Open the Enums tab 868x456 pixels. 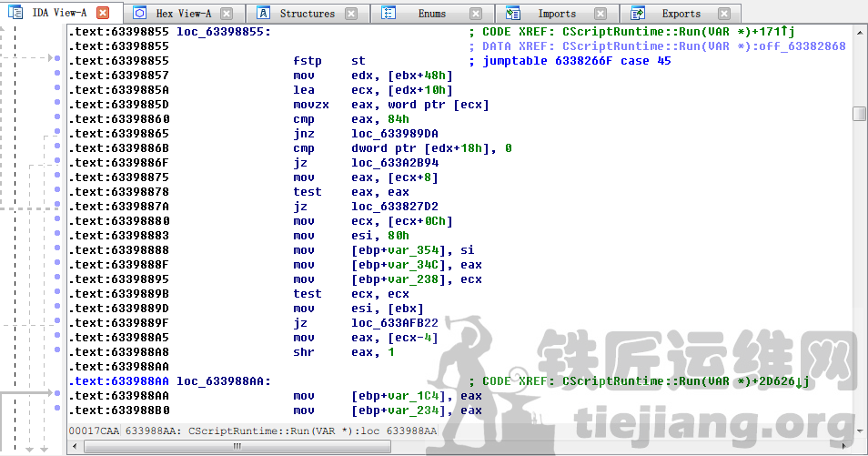point(432,14)
